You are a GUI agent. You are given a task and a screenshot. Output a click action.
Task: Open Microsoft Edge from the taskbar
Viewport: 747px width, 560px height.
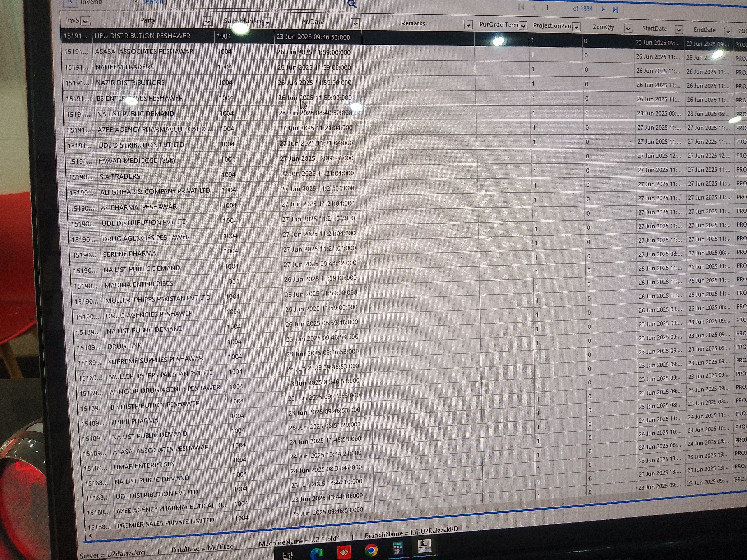pos(316,553)
